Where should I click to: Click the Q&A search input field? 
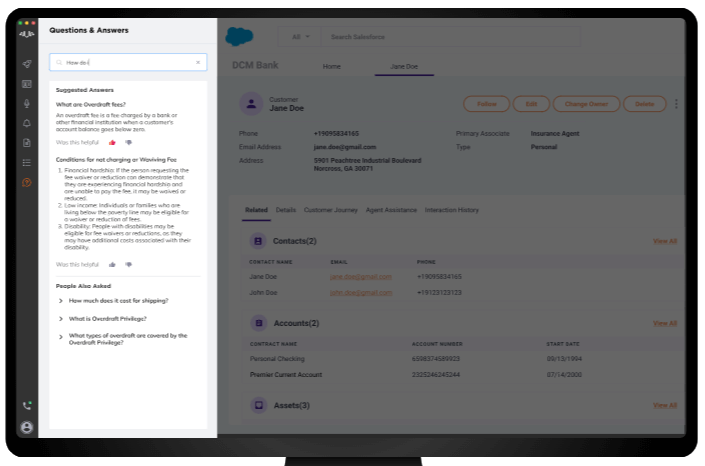(128, 63)
